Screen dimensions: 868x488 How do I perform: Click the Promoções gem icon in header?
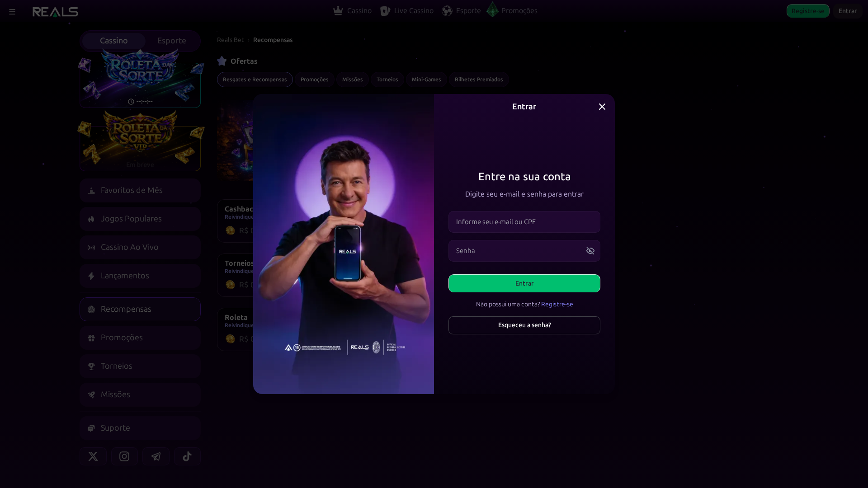(x=492, y=9)
